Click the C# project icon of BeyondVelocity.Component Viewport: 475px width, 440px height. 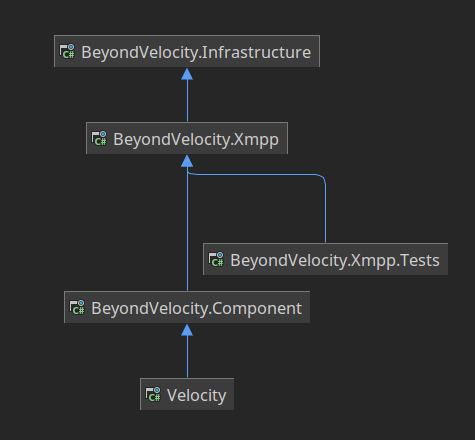point(77,307)
